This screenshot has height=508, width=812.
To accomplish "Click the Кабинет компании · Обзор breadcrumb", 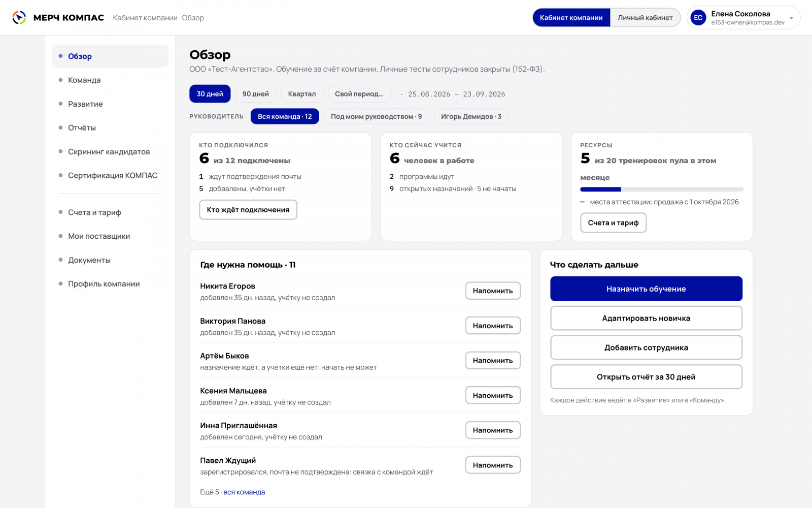I will pyautogui.click(x=158, y=18).
